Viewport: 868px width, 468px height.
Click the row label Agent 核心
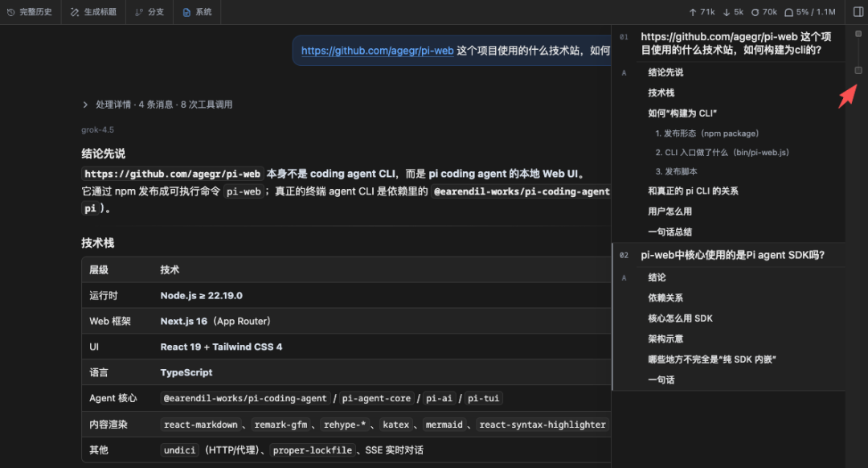[x=113, y=398]
